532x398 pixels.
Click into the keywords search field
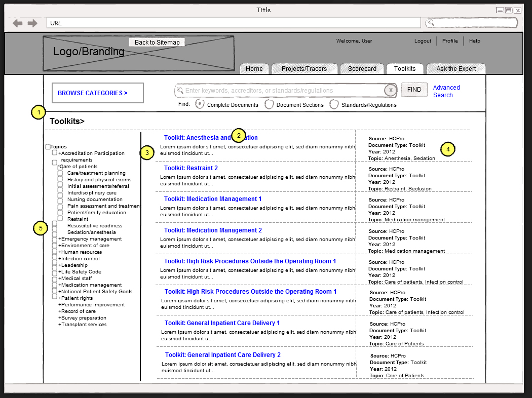pyautogui.click(x=285, y=91)
